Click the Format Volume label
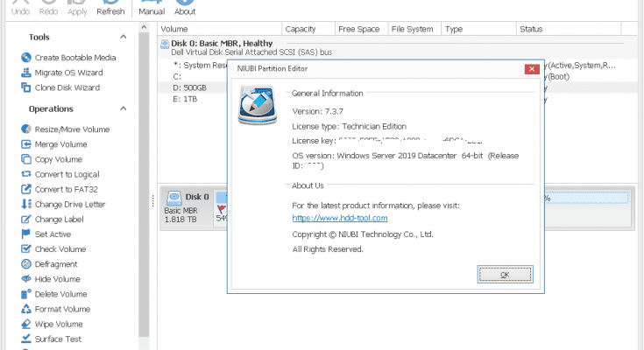644x350 pixels. click(x=62, y=309)
